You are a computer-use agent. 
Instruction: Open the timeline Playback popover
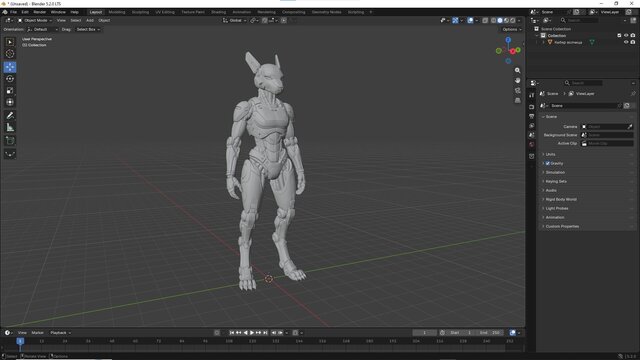click(60, 333)
